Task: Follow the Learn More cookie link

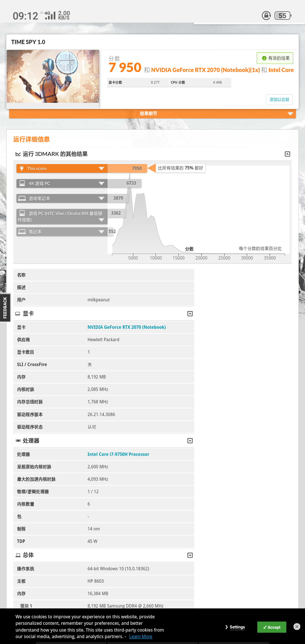Action: (x=141, y=636)
